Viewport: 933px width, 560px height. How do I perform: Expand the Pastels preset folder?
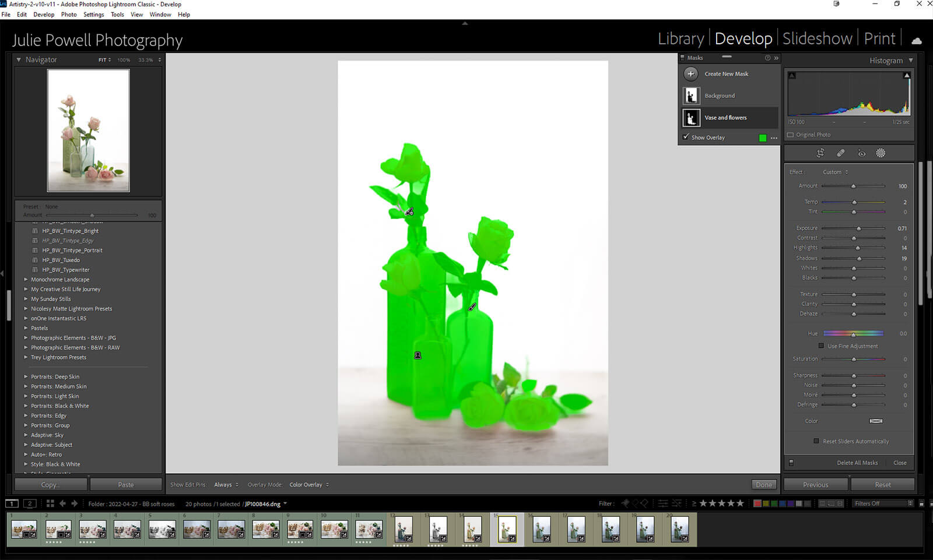[26, 328]
